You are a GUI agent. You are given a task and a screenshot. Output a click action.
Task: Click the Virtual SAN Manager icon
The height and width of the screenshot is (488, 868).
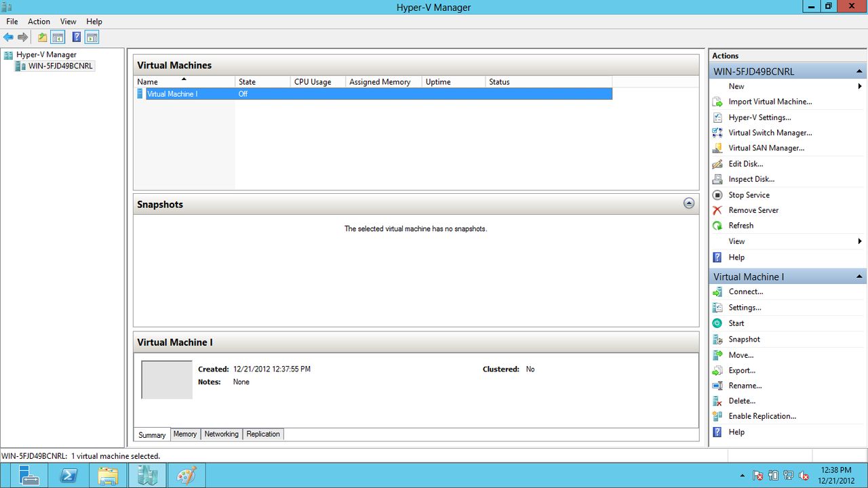pos(717,148)
